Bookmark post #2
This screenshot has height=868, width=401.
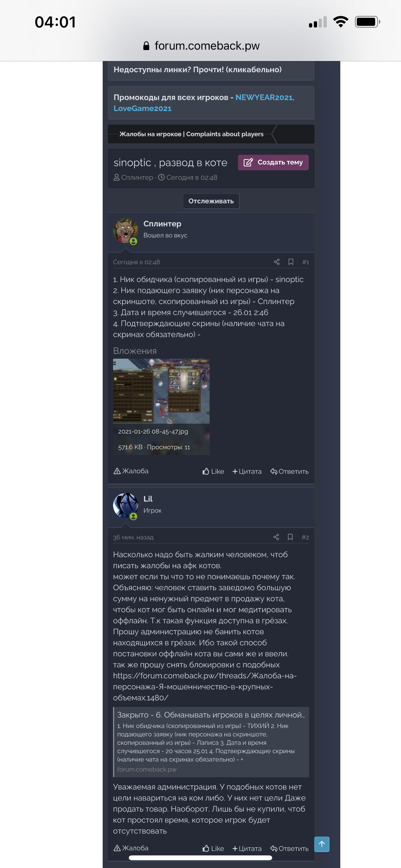[290, 537]
